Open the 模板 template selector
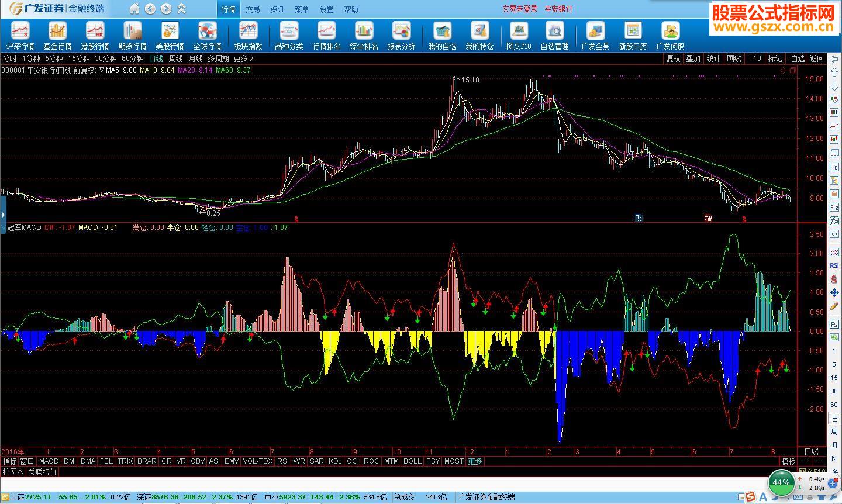This screenshot has width=842, height=504. (789, 461)
